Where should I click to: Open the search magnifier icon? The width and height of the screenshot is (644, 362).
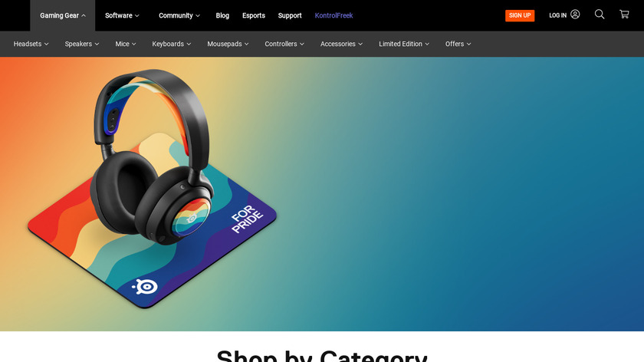[x=600, y=15]
